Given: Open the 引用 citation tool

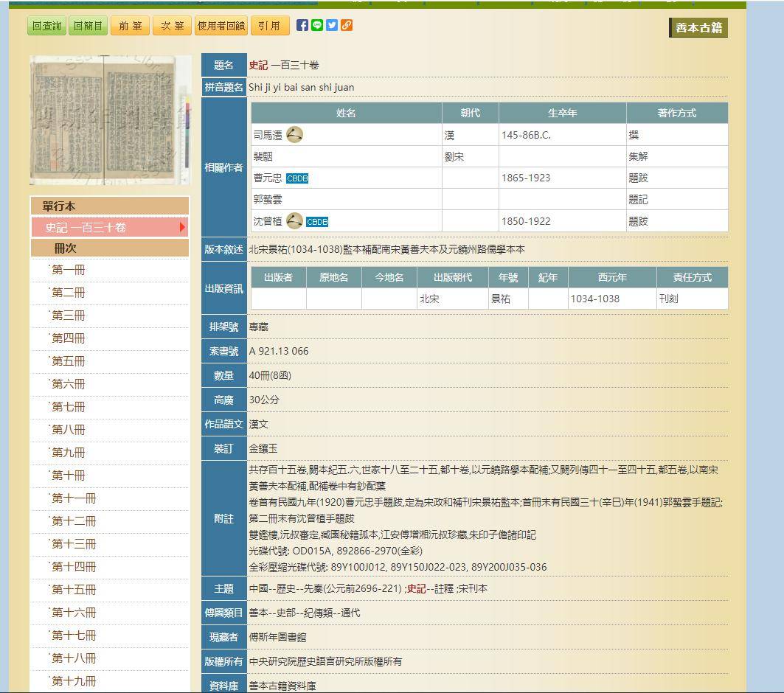Looking at the screenshot, I should pos(270,24).
